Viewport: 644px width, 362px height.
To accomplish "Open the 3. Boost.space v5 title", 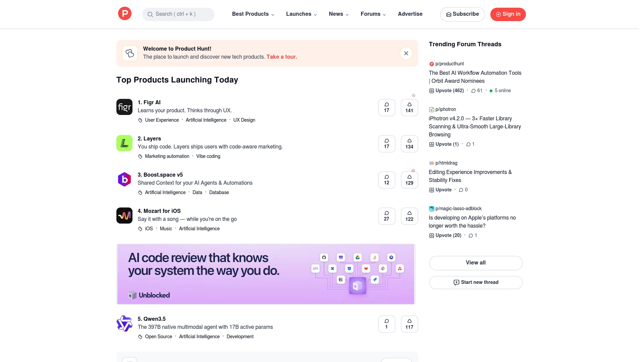I will [160, 175].
